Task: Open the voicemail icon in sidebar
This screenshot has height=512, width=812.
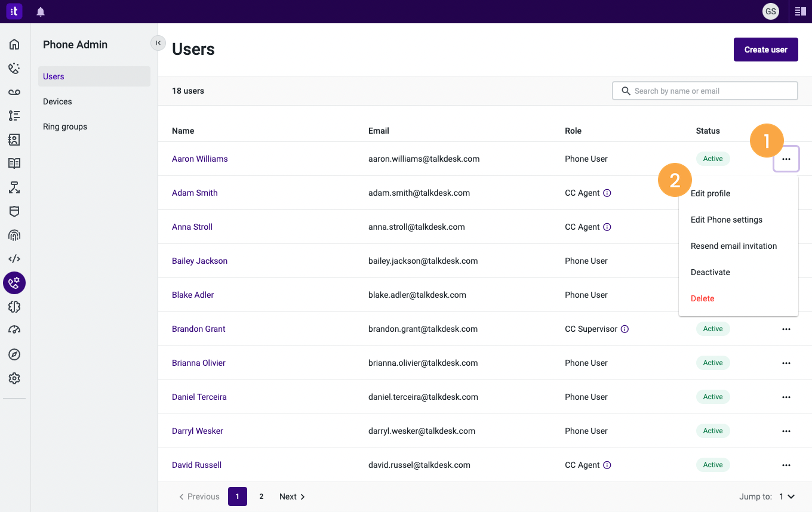Action: 14,92
